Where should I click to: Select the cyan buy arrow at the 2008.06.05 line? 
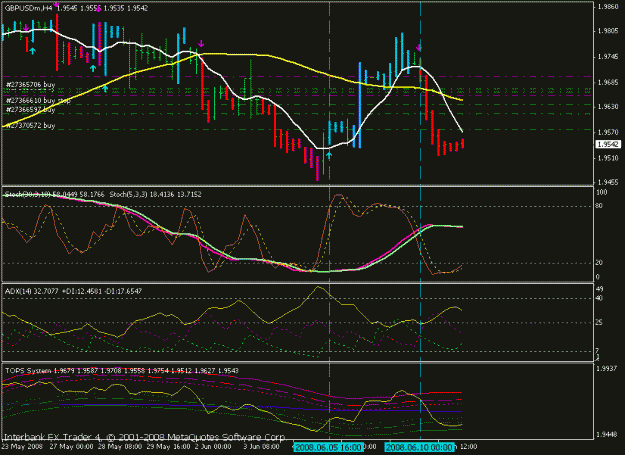[329, 155]
